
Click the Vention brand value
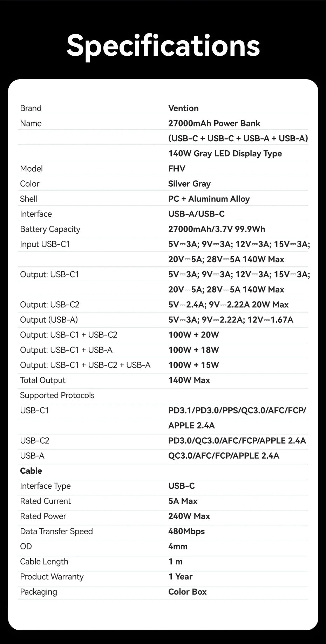[183, 108]
